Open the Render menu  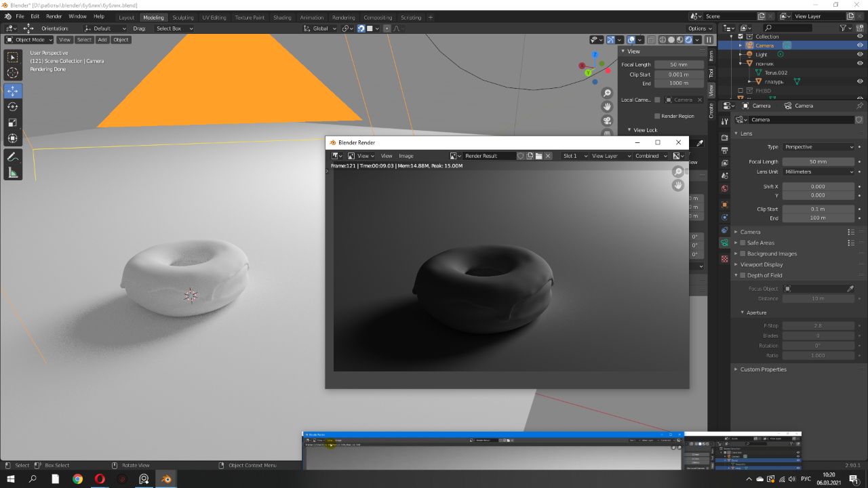pyautogui.click(x=54, y=16)
